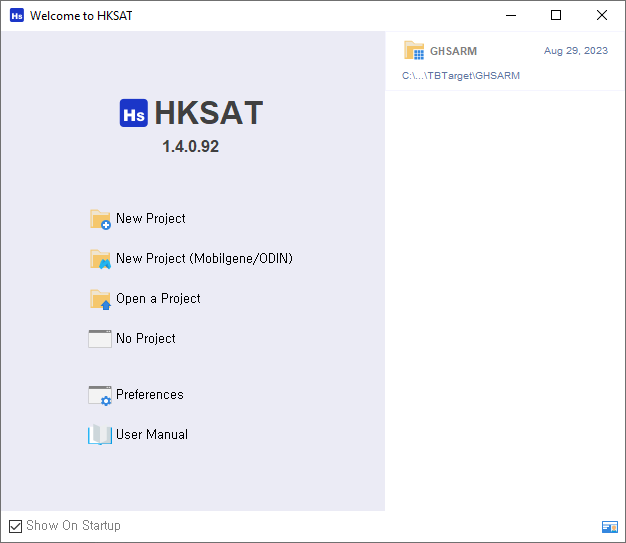
Task: Click the User Manual book icon
Action: (x=100, y=434)
